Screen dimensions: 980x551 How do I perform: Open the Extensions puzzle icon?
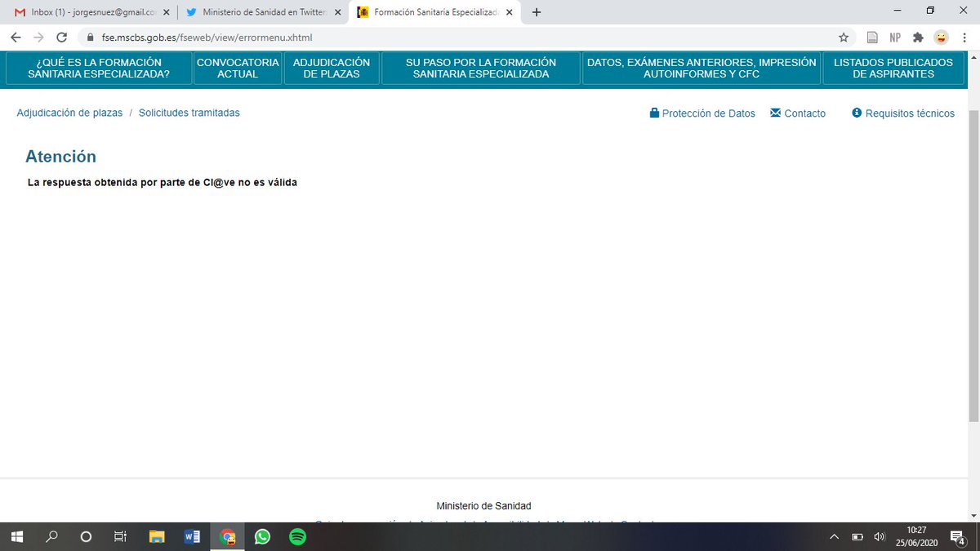pos(918,38)
